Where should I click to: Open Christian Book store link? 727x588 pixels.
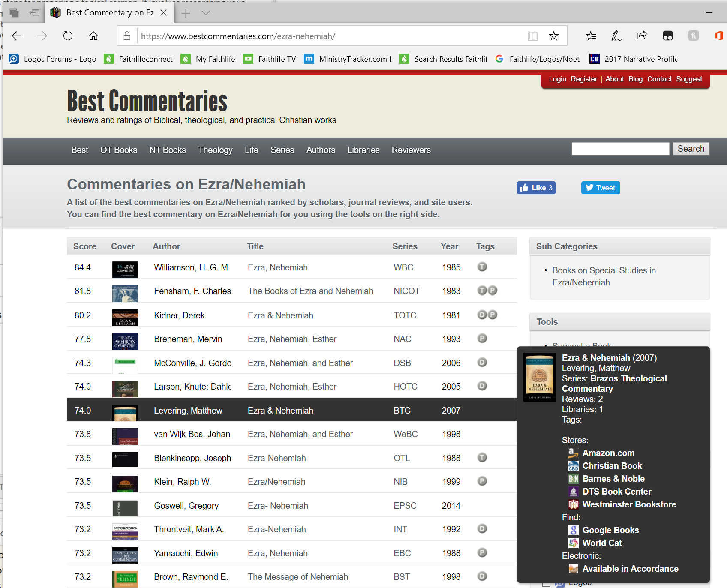(612, 466)
